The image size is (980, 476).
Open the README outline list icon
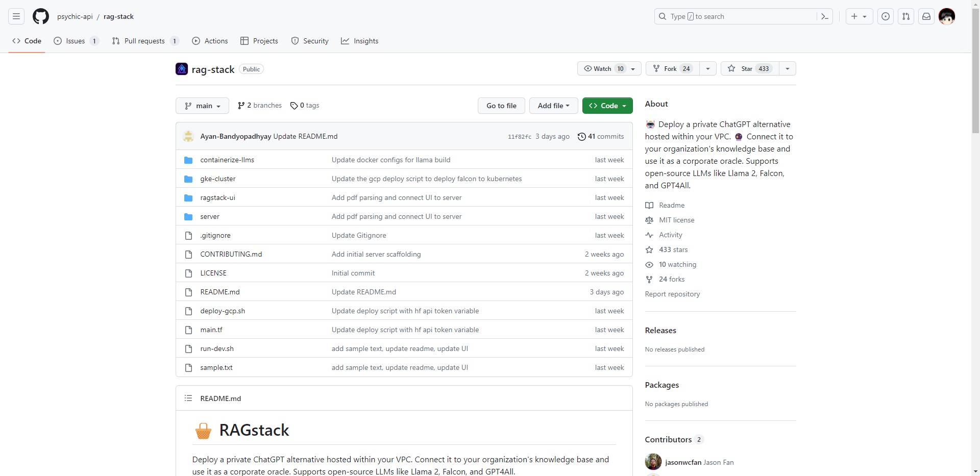coord(188,398)
